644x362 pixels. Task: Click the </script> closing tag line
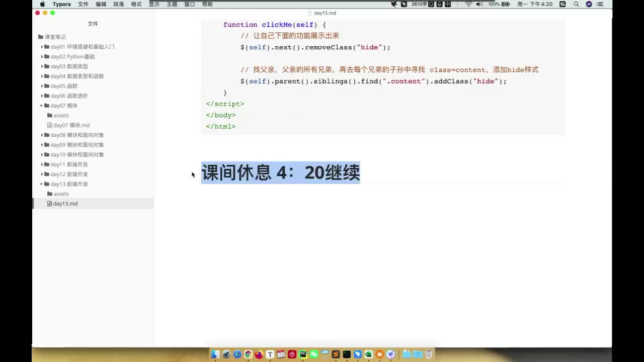tap(225, 104)
